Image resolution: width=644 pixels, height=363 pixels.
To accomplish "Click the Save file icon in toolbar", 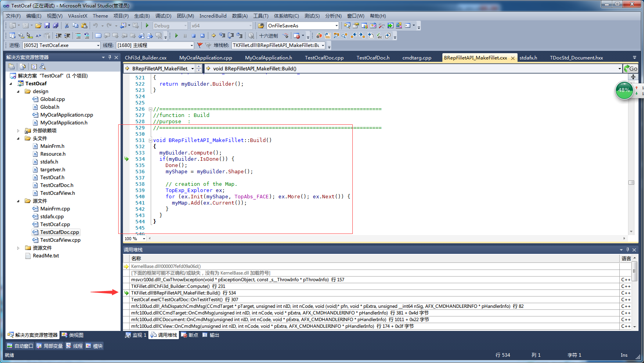I will pyautogui.click(x=47, y=26).
